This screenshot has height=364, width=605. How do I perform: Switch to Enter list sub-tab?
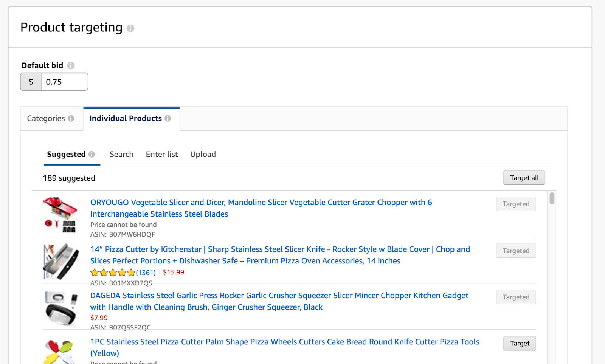click(x=162, y=155)
